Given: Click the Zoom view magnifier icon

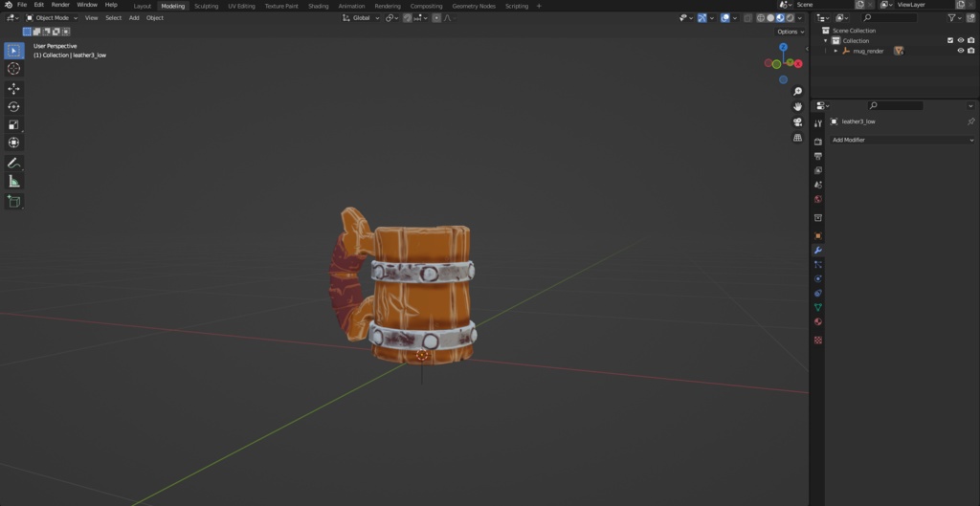Looking at the screenshot, I should [x=797, y=92].
